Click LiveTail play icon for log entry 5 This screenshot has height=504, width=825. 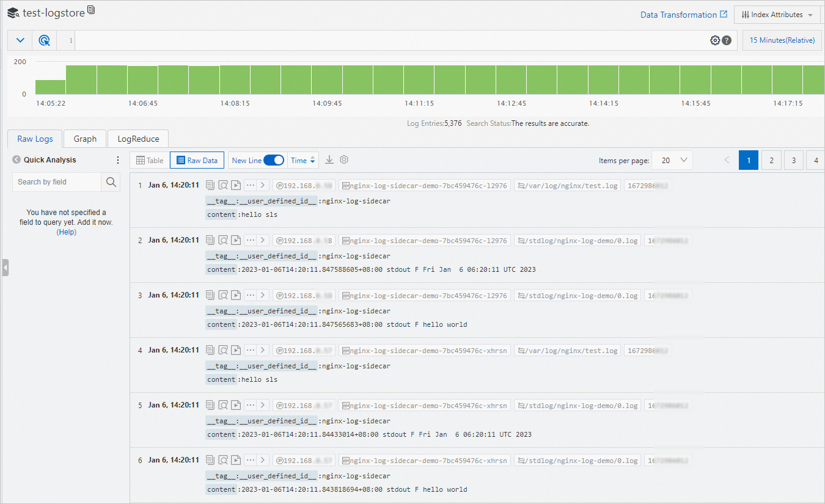tap(236, 405)
